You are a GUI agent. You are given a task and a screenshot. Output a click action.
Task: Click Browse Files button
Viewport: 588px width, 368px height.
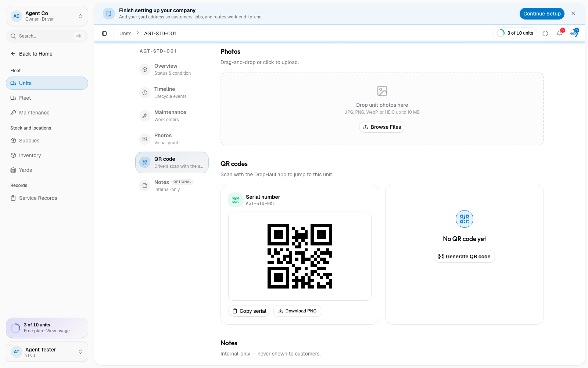(382, 127)
